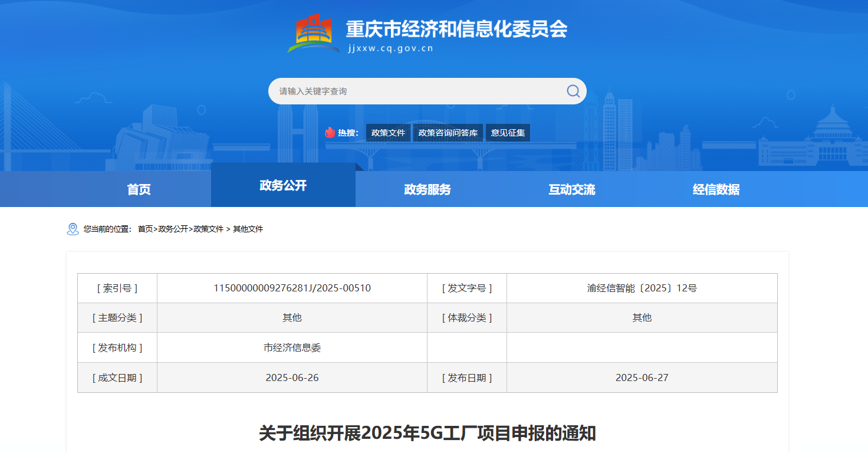Click the location pin icon before breadcrumb
This screenshot has height=453, width=868.
tap(73, 229)
